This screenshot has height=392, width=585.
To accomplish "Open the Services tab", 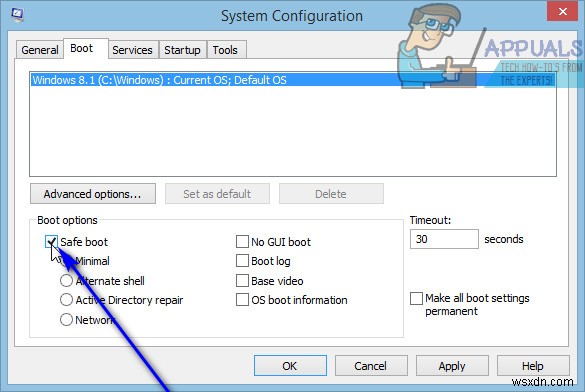I will [x=132, y=50].
